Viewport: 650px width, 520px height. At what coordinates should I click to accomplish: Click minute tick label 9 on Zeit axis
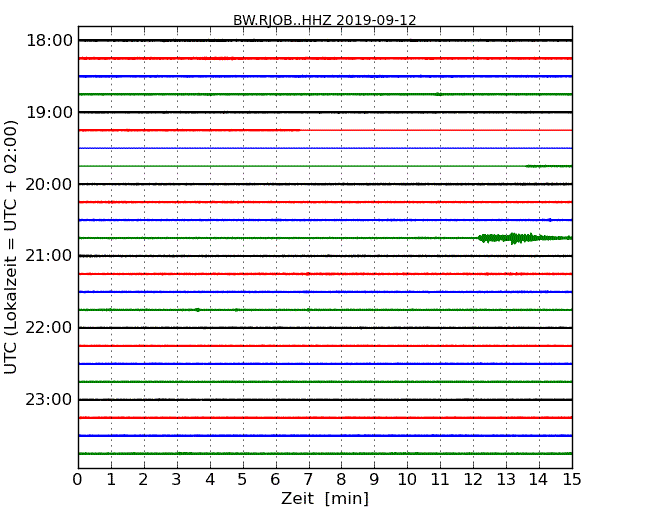(x=374, y=479)
